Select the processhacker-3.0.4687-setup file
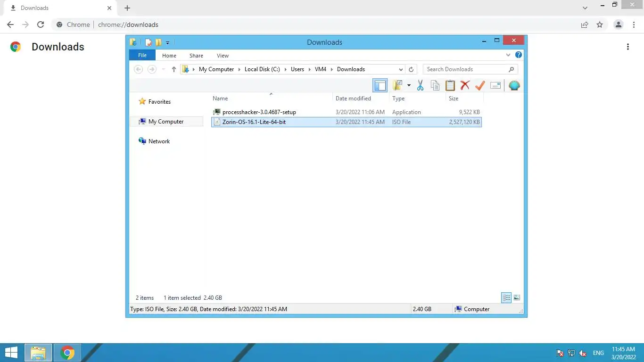Screen dimensions: 644x362 (347, 112)
